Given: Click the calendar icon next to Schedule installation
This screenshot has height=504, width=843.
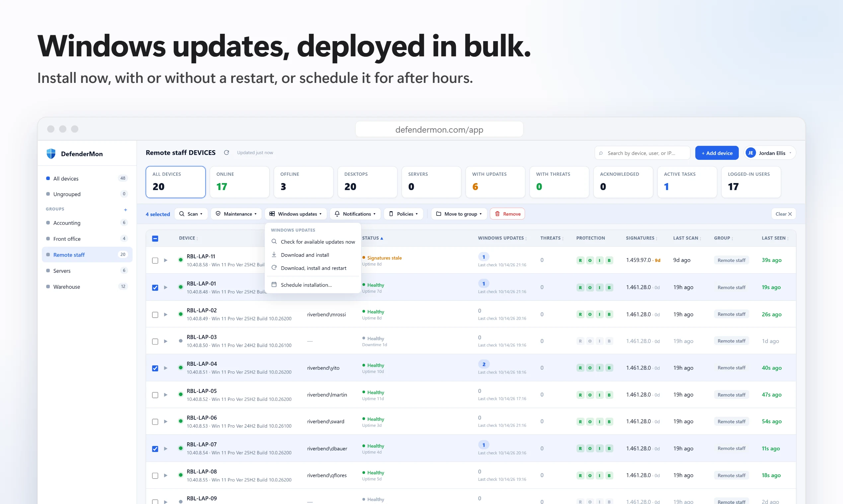Looking at the screenshot, I should pyautogui.click(x=274, y=284).
